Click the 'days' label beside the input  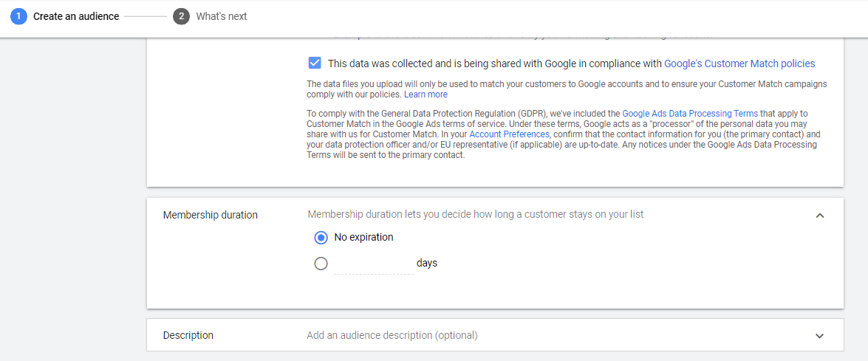(427, 263)
